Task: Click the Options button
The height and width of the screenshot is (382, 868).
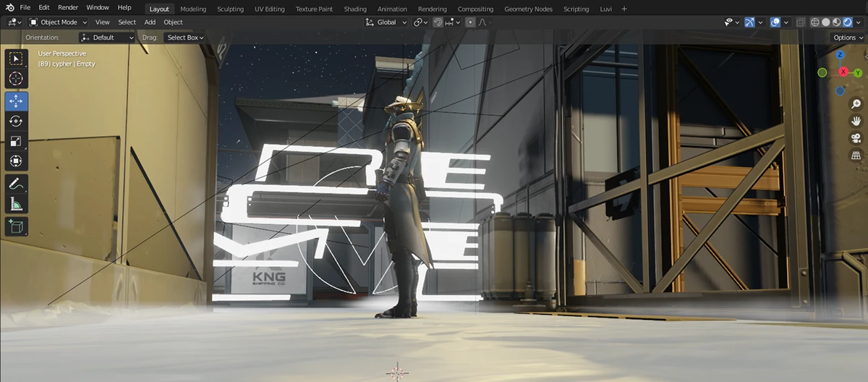Action: (x=847, y=38)
